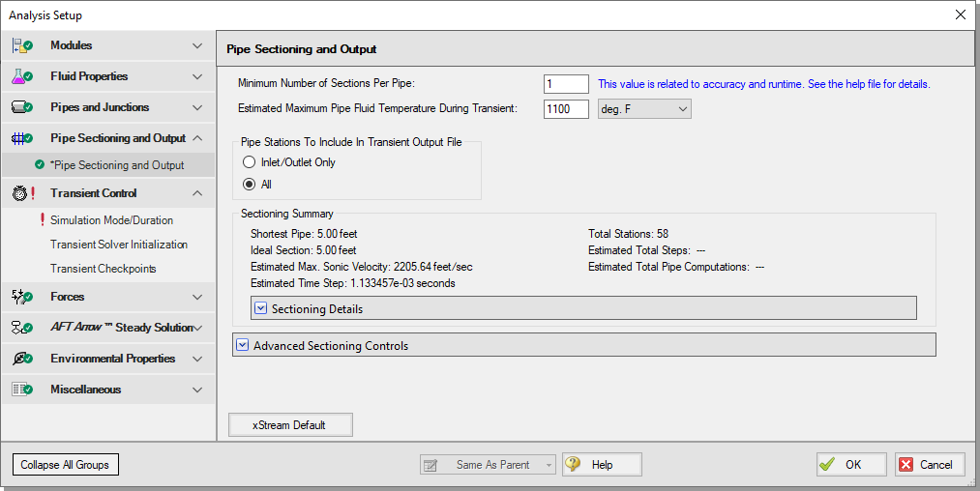Click the Fluid Properties flask icon

pyautogui.click(x=21, y=76)
